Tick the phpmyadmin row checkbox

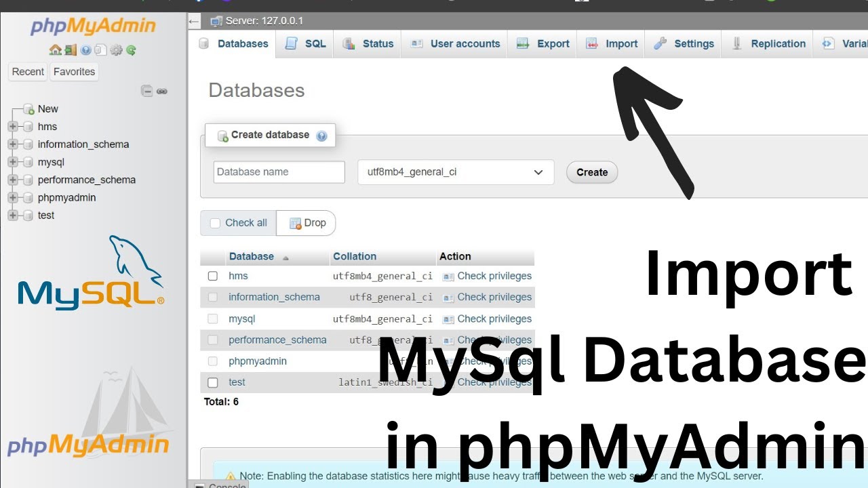[x=213, y=361]
